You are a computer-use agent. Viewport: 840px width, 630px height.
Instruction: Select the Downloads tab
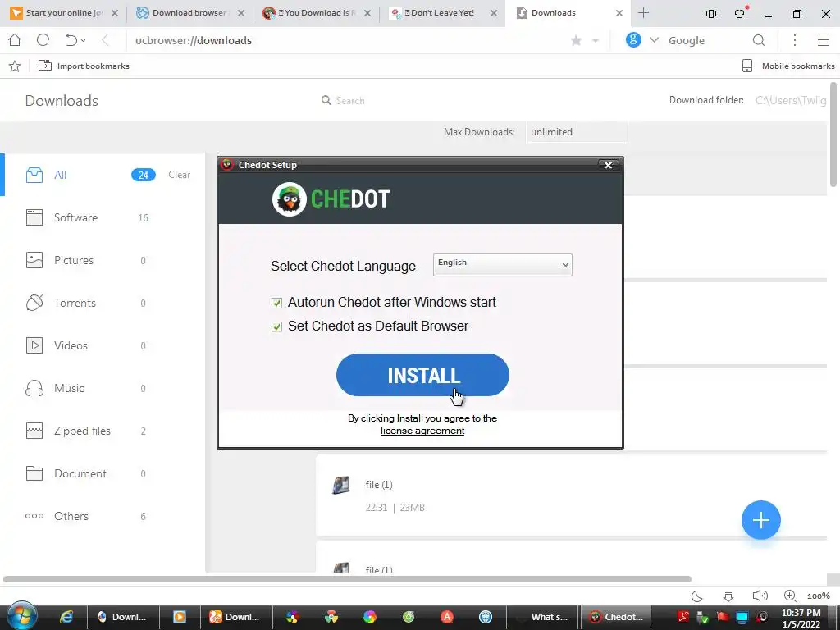click(x=568, y=13)
